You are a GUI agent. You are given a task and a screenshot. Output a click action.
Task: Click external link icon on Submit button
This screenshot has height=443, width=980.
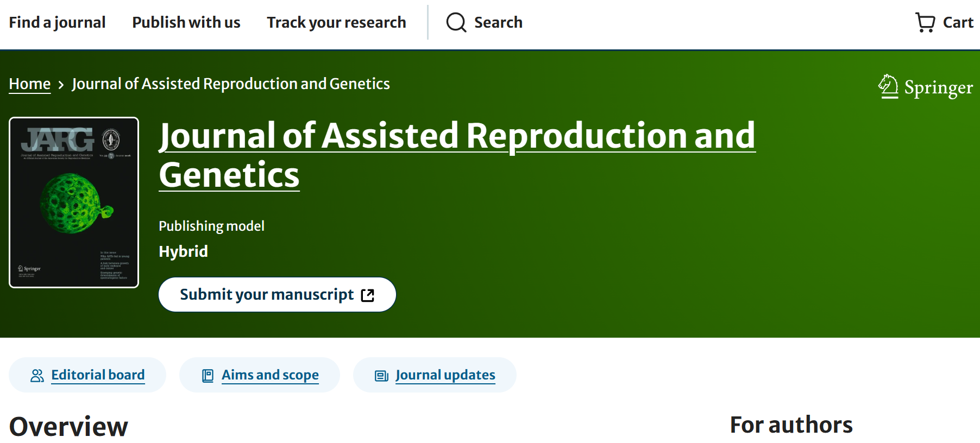(368, 295)
